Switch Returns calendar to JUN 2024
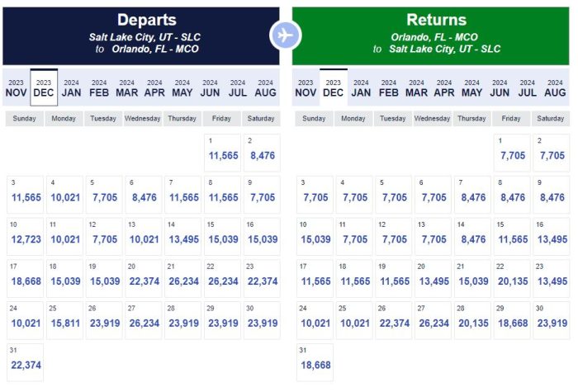This screenshot has height=392, width=578. pyautogui.click(x=500, y=87)
